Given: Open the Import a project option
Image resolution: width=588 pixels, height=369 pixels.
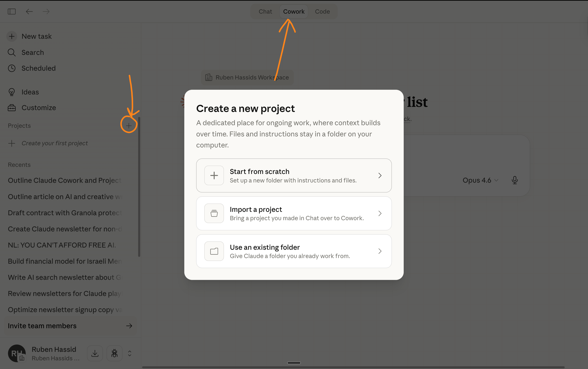Looking at the screenshot, I should click(x=294, y=213).
